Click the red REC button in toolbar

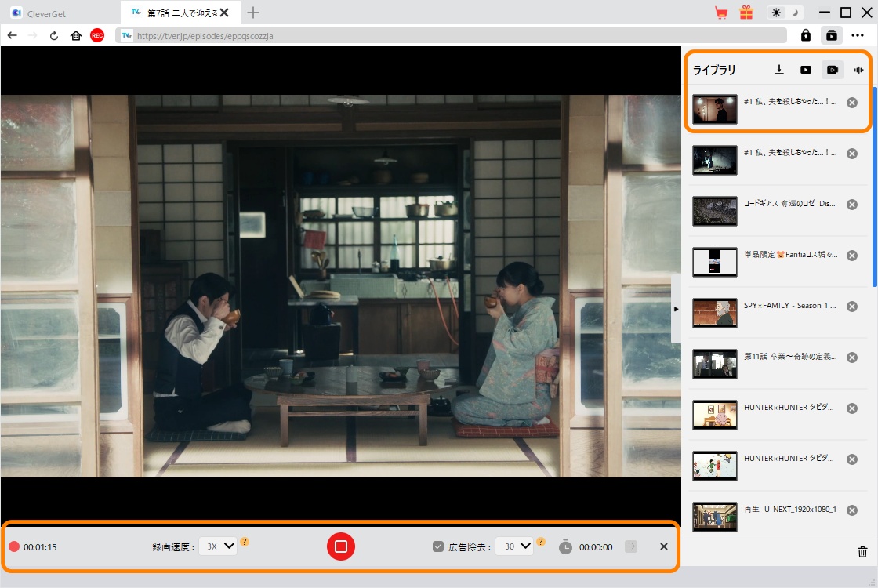pos(97,36)
